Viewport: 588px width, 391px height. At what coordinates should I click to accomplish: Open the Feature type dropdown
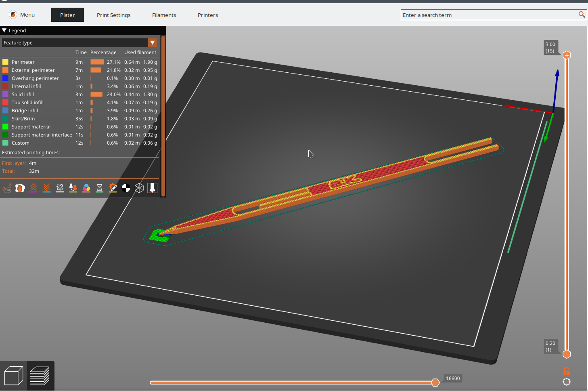[x=152, y=43]
